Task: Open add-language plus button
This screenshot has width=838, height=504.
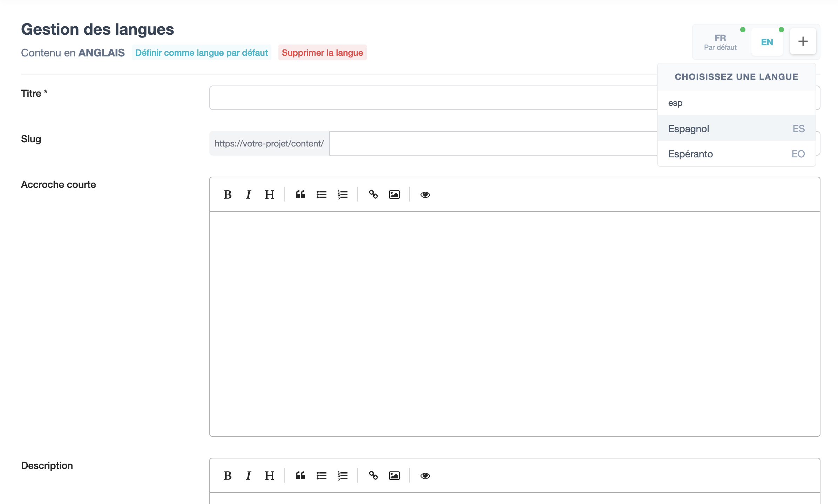Action: coord(803,41)
